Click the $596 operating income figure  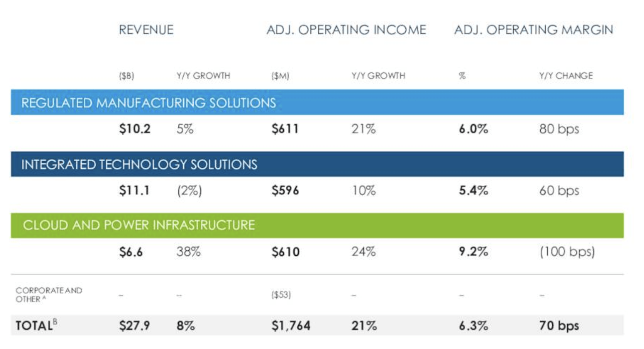[285, 190]
